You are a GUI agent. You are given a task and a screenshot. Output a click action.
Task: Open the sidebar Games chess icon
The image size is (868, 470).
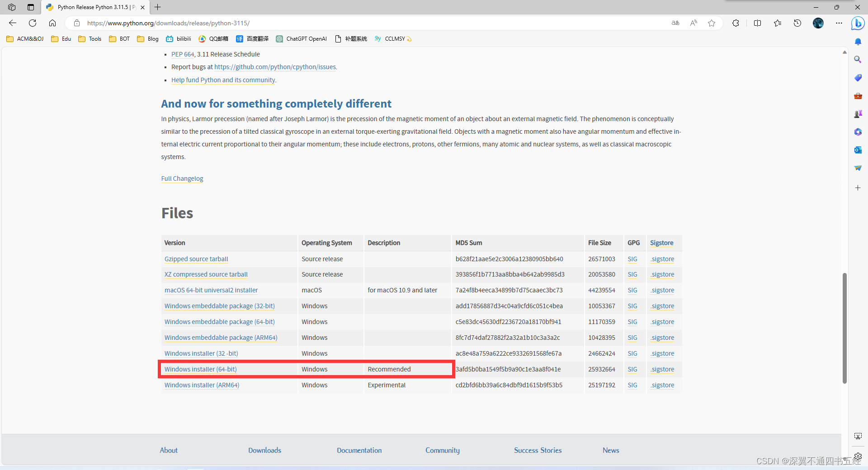858,114
